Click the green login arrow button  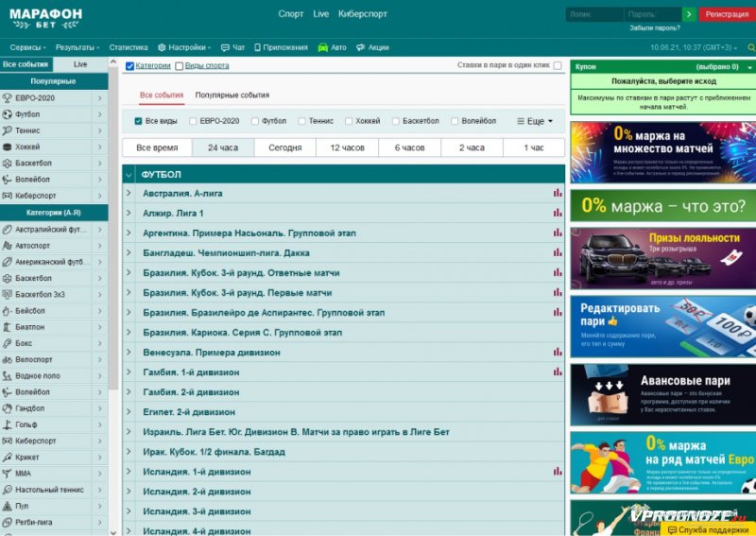click(689, 14)
